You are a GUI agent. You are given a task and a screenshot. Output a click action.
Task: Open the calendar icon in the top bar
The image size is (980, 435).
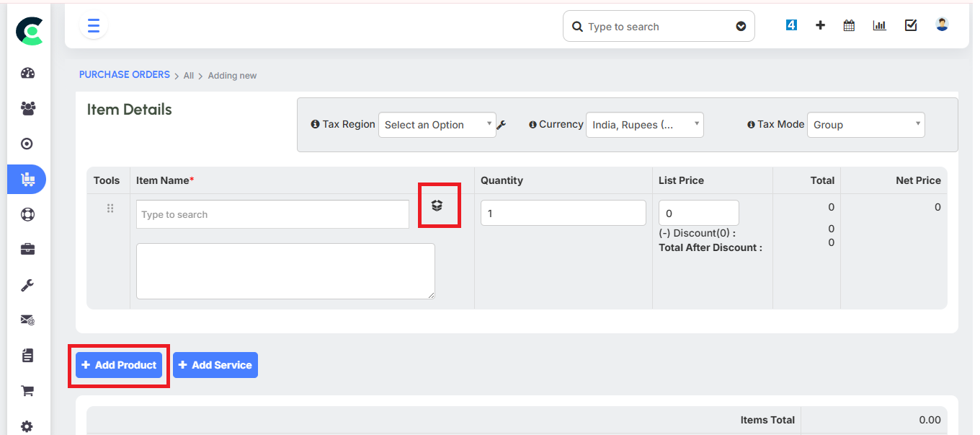pos(849,25)
